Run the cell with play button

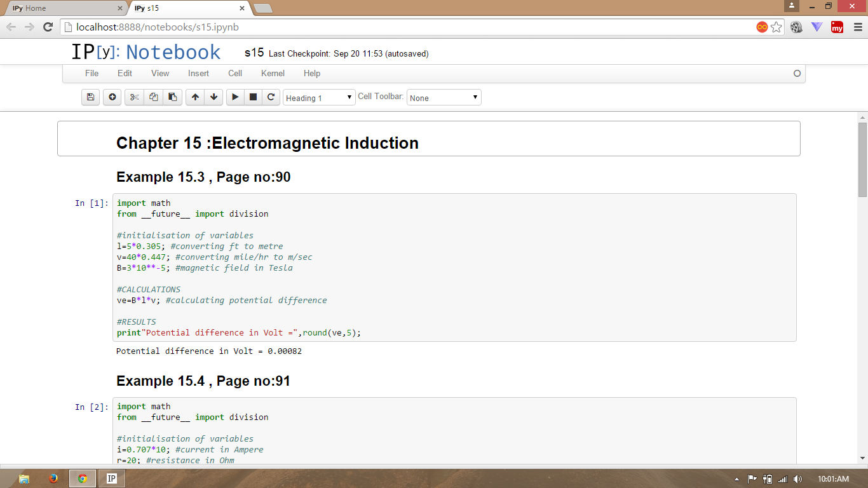(235, 97)
